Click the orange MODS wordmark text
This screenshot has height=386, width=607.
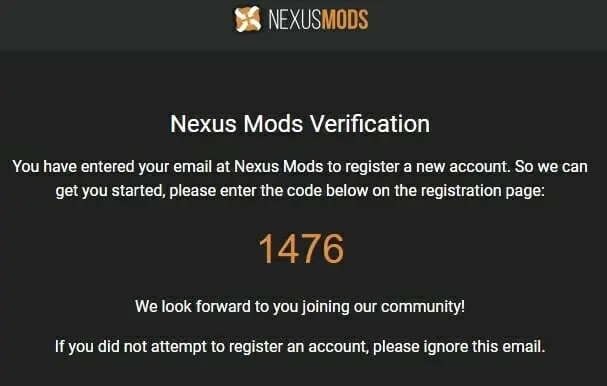tap(345, 19)
